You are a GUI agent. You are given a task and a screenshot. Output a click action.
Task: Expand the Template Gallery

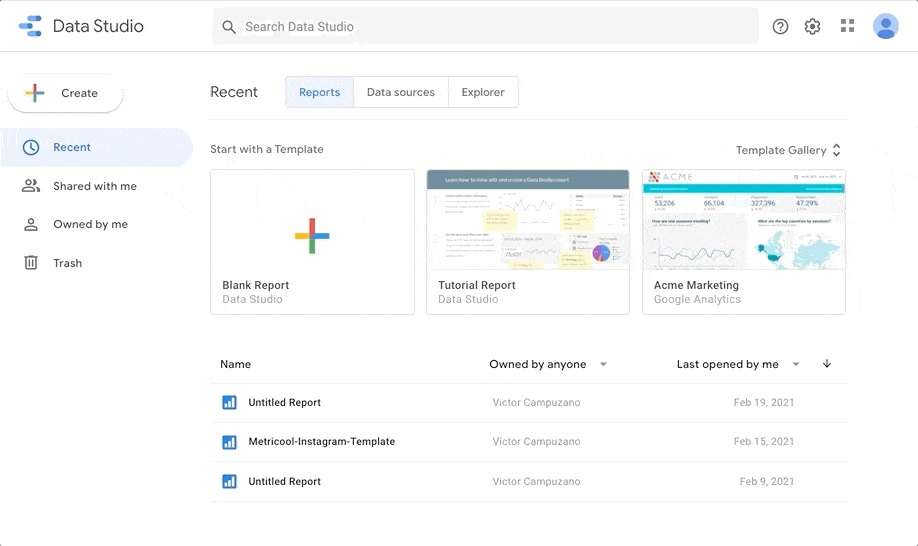(x=788, y=150)
